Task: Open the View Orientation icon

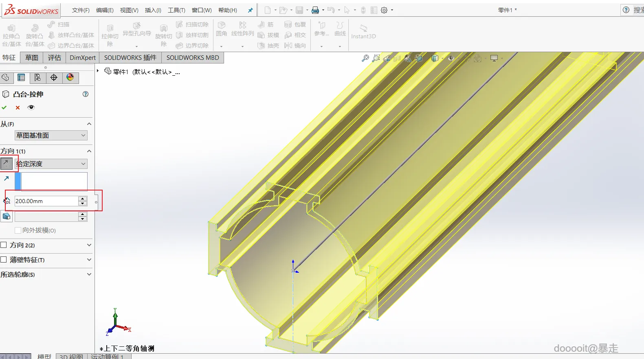Action: (x=419, y=58)
